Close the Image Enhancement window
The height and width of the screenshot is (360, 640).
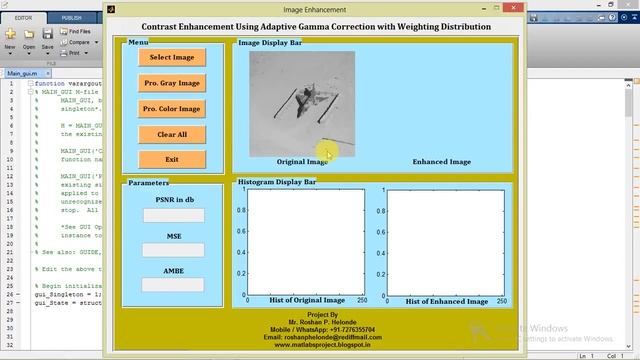point(513,7)
